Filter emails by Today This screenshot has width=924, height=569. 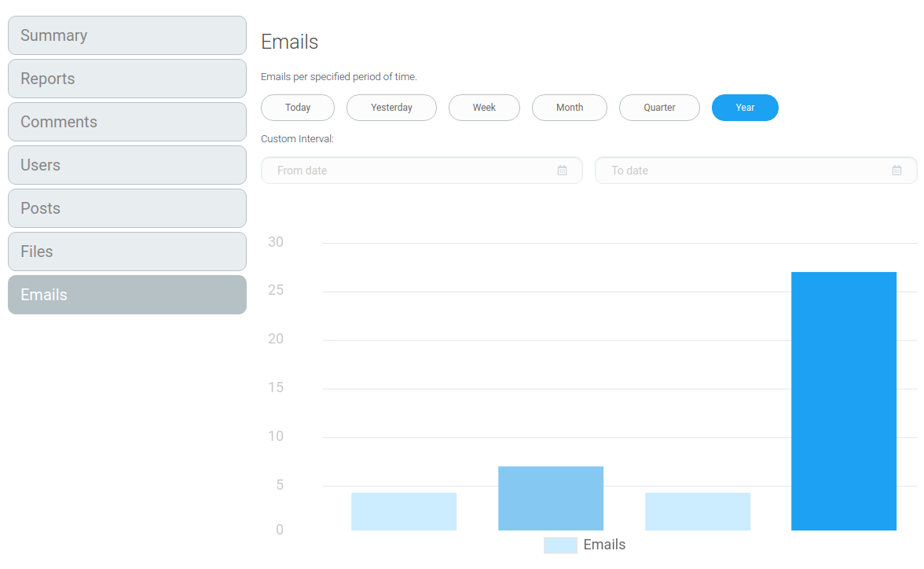pos(298,108)
